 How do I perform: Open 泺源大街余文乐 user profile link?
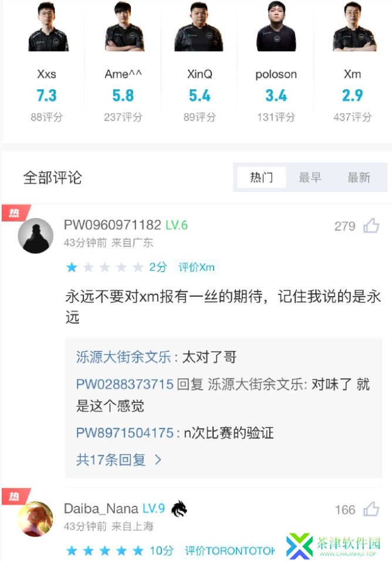124,357
